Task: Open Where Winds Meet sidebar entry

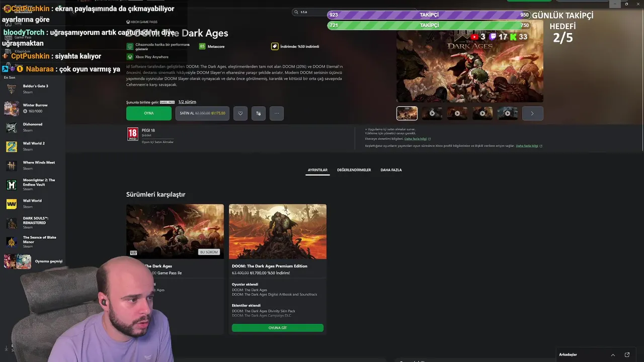Action: [33, 165]
